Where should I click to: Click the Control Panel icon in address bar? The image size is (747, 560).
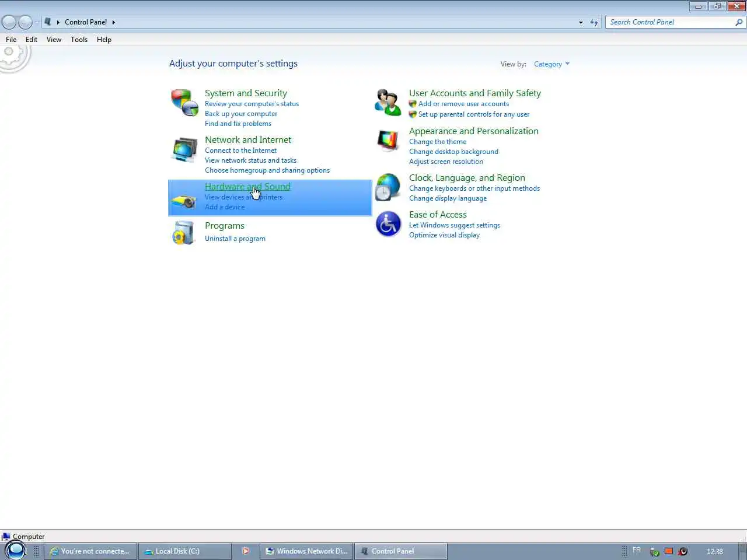tap(48, 22)
